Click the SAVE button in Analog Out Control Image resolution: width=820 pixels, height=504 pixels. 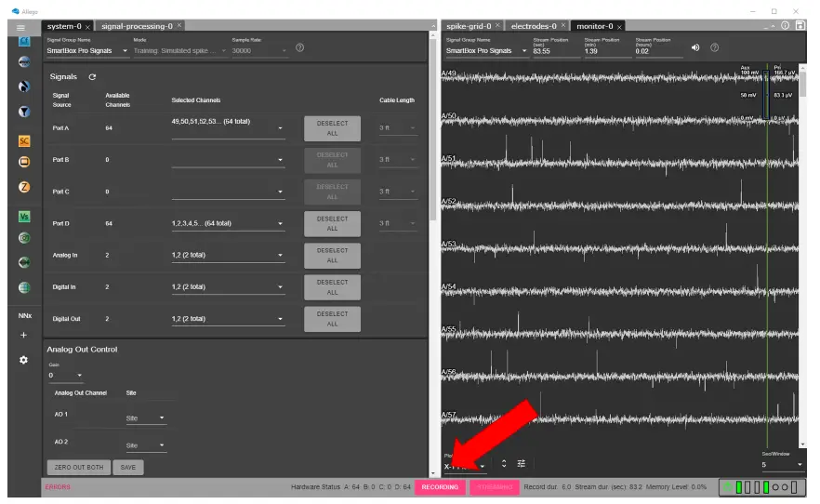click(x=128, y=468)
